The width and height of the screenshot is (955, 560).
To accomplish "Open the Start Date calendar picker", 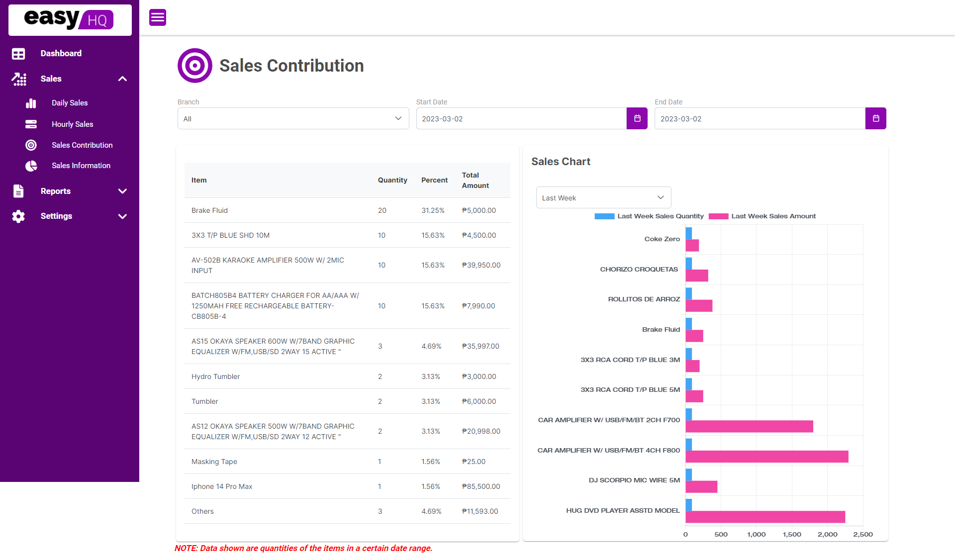I will pos(637,118).
